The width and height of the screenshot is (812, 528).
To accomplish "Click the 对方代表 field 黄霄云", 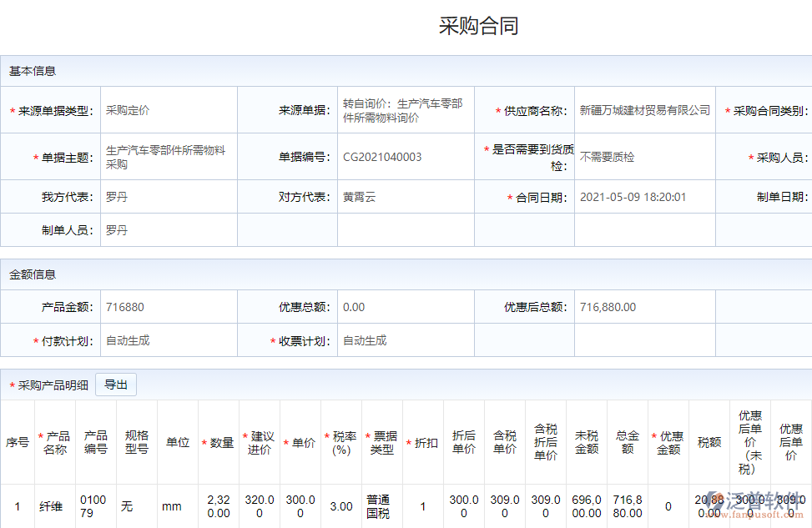I will (x=360, y=198).
